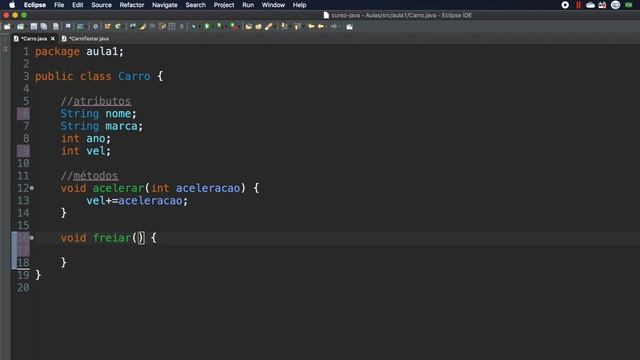The image size is (640, 360).
Task: Click the Previous Annotation toolbar icon
Action: [297, 27]
